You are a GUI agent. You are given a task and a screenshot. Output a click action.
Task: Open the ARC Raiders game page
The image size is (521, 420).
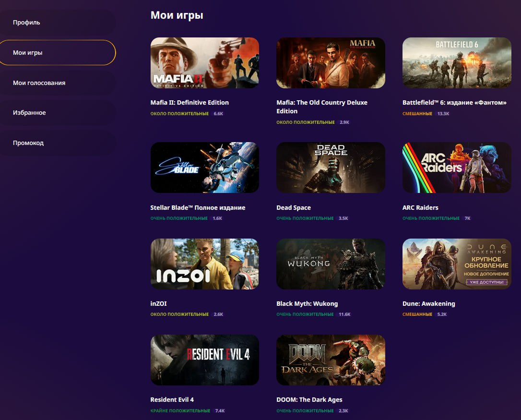tap(420, 207)
